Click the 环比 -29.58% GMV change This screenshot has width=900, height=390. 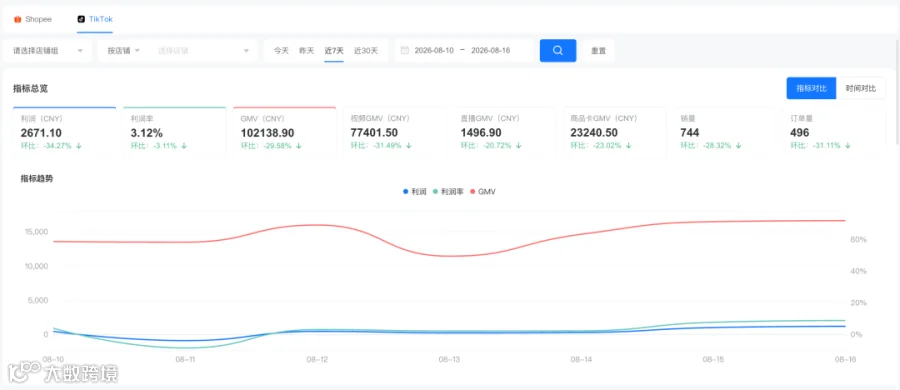270,146
